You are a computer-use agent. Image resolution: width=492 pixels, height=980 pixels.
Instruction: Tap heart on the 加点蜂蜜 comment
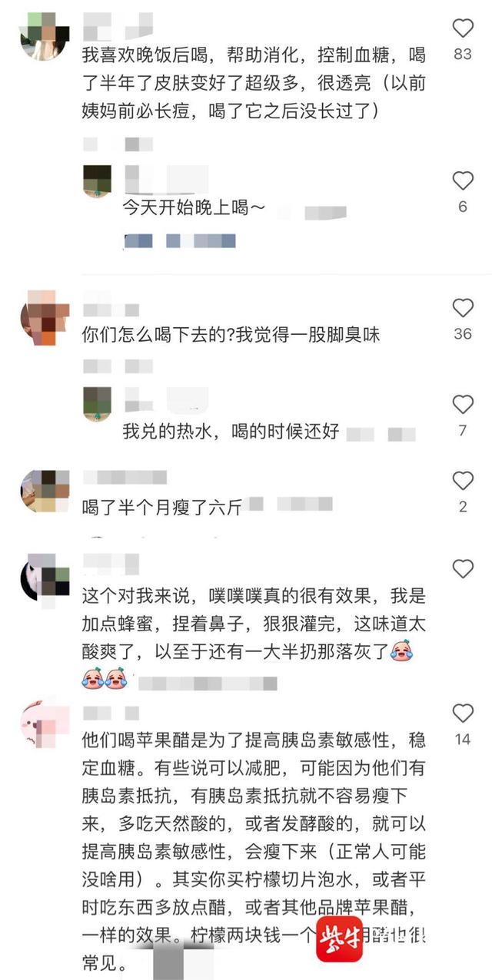(x=463, y=569)
